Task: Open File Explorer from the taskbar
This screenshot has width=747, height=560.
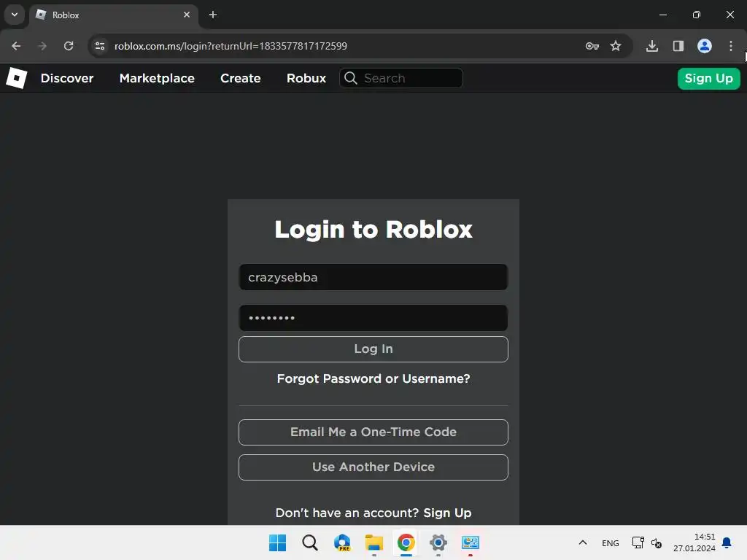Action: 374,542
